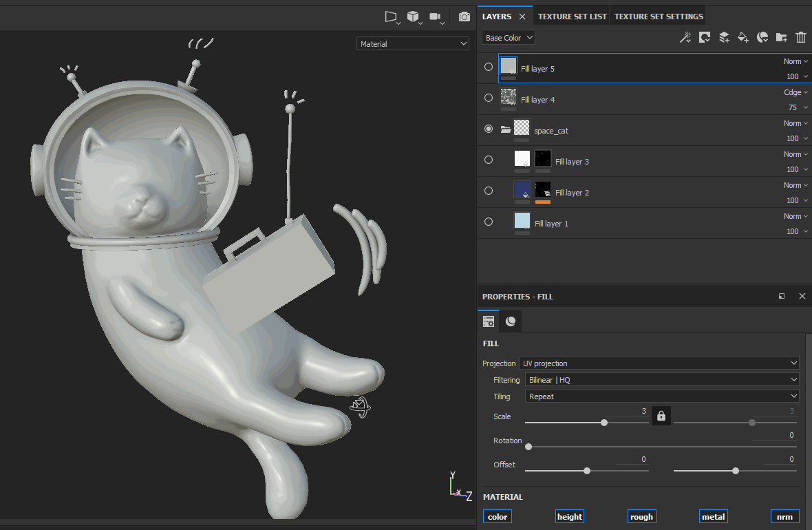Take a viewport screenshot with camera icon
Image resolution: width=812 pixels, height=530 pixels.
pos(464,17)
